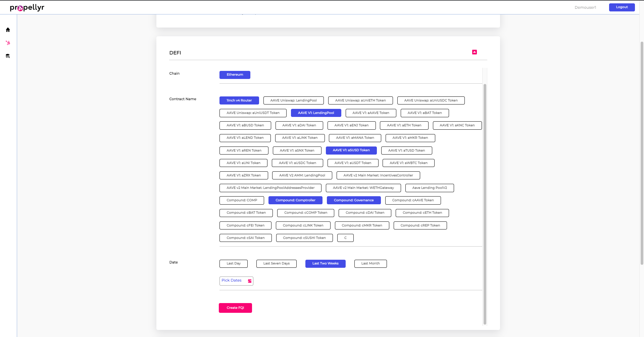Viewport: 644px width, 337px height.
Task: Click the propellyr logo
Action: (x=27, y=7)
